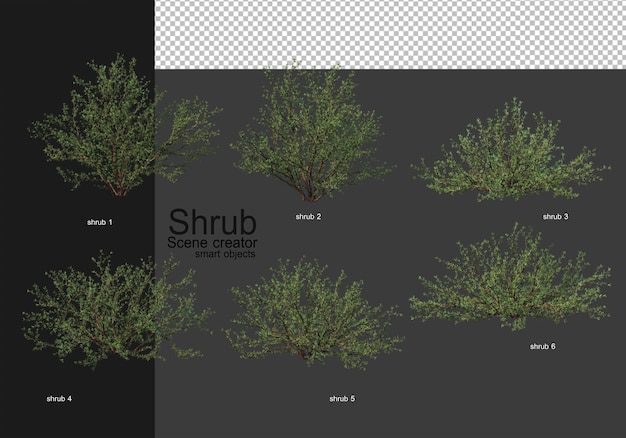Image resolution: width=626 pixels, height=438 pixels.
Task: Select the shrub 5 plant image
Action: [x=315, y=313]
